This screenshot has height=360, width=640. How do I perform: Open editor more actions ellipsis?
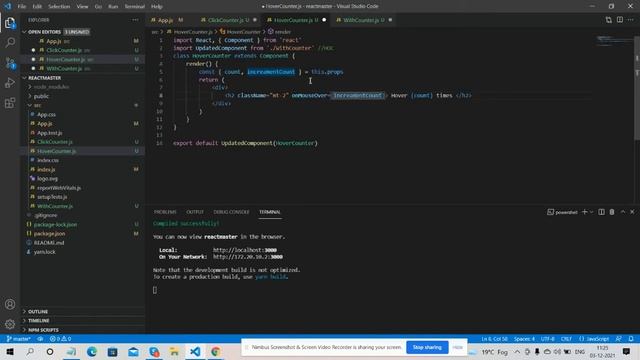[631, 20]
